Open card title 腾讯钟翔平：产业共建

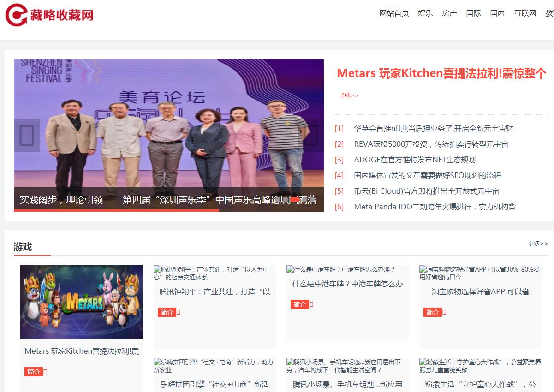214,292
